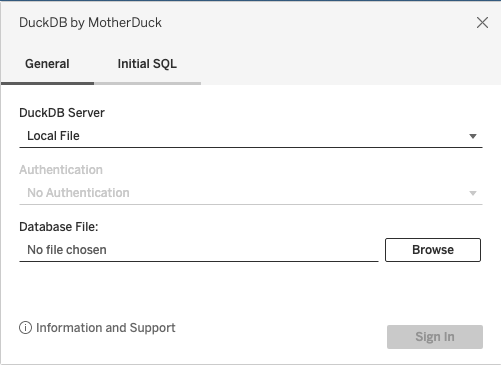Click the Database File: label
The width and height of the screenshot is (501, 365).
(x=59, y=227)
